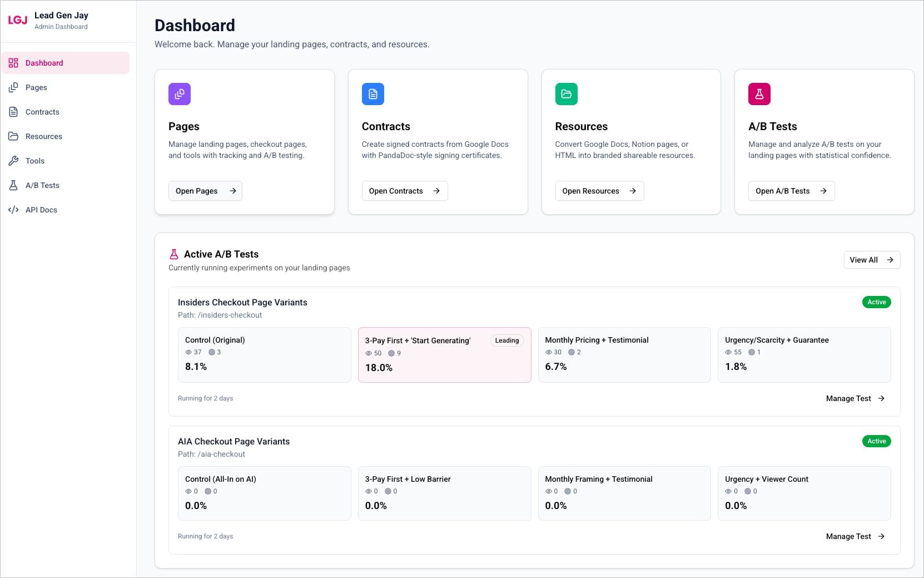The height and width of the screenshot is (578, 924).
Task: Select the Control (Original) variant card
Action: pos(265,354)
